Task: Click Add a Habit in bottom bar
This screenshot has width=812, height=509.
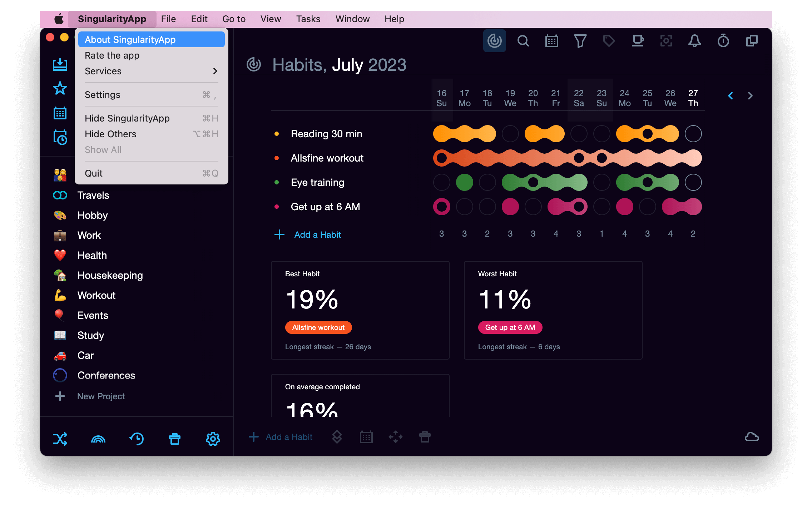Action: pyautogui.click(x=289, y=437)
